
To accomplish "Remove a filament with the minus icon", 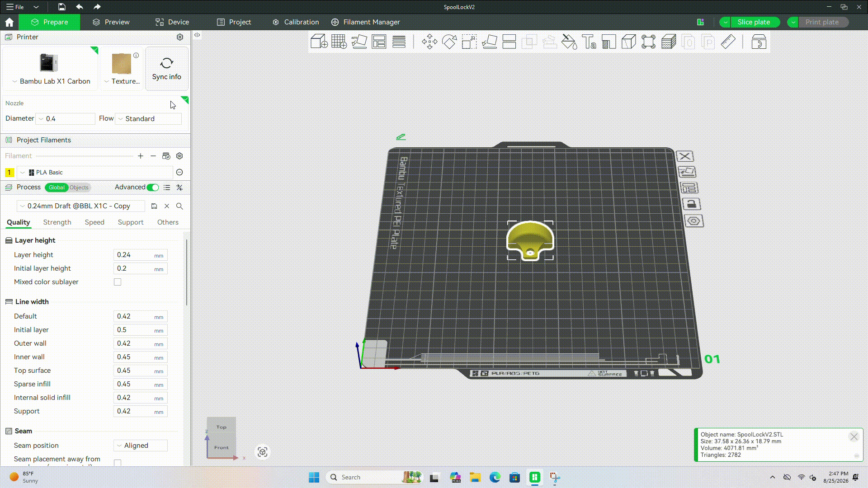I will pos(153,156).
